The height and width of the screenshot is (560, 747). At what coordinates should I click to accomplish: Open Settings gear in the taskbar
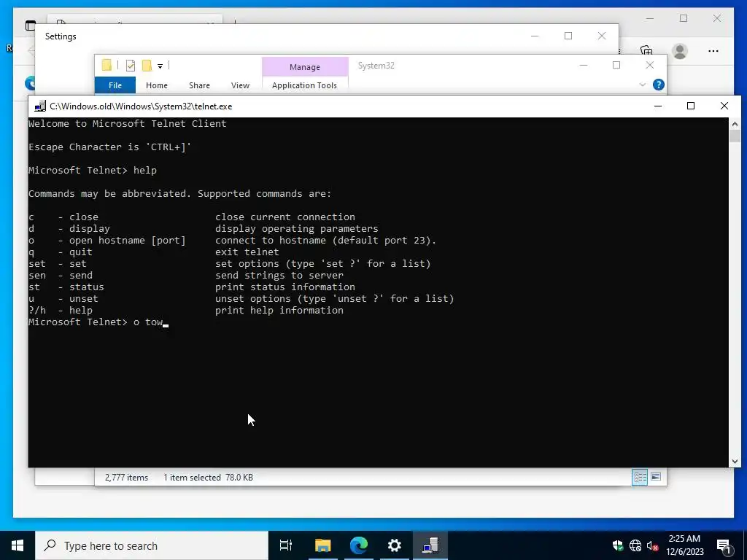[x=395, y=545]
